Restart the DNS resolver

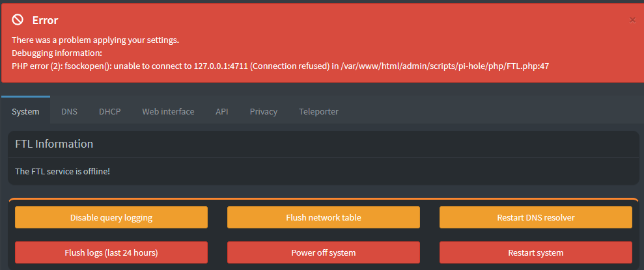tap(535, 217)
